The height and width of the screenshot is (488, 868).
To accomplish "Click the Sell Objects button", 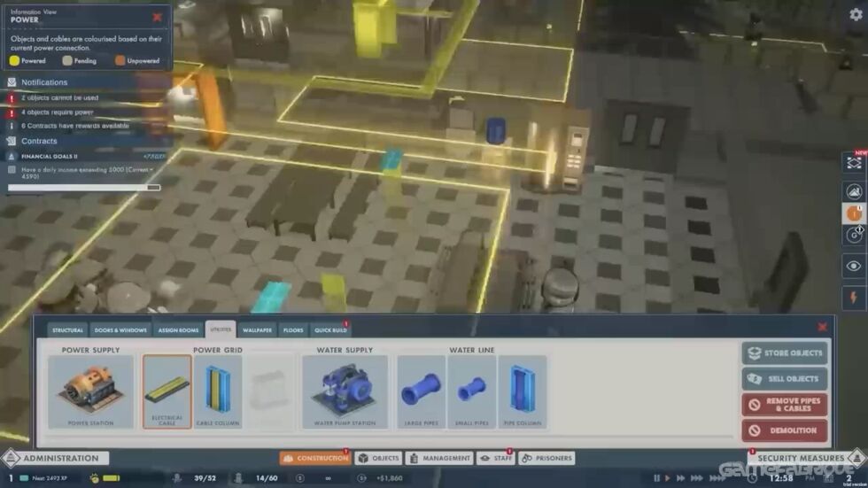I will tap(785, 378).
